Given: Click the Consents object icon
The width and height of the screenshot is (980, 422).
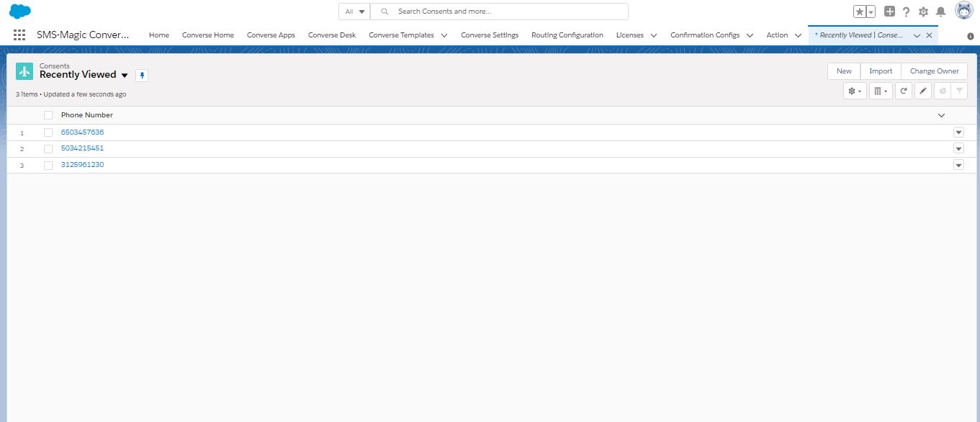Looking at the screenshot, I should (x=24, y=71).
